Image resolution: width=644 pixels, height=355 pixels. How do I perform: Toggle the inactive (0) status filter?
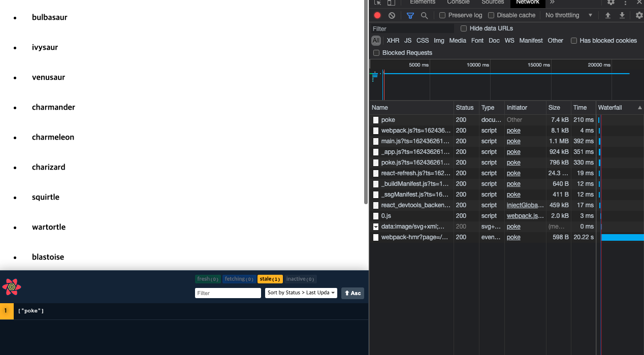tap(301, 279)
